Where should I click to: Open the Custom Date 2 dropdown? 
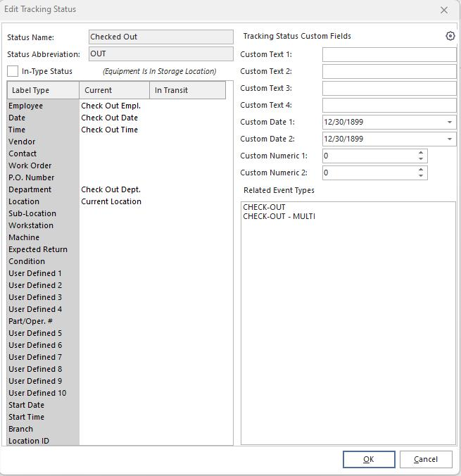pos(450,139)
